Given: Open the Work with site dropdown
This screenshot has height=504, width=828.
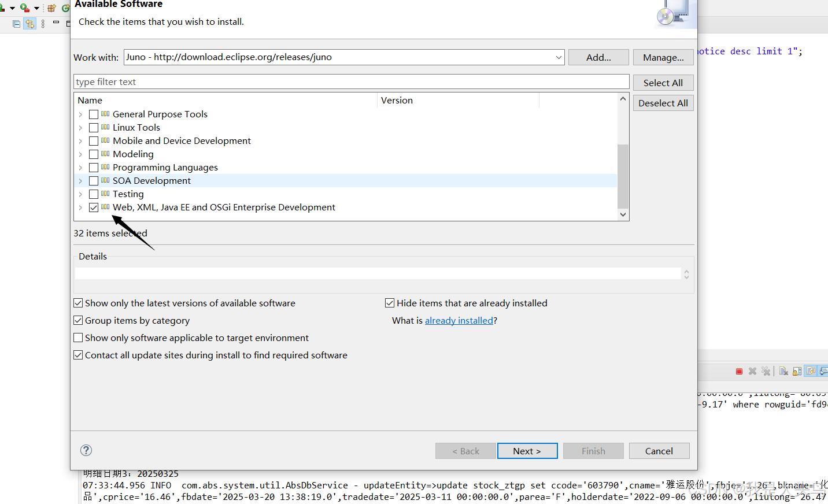Looking at the screenshot, I should [559, 57].
